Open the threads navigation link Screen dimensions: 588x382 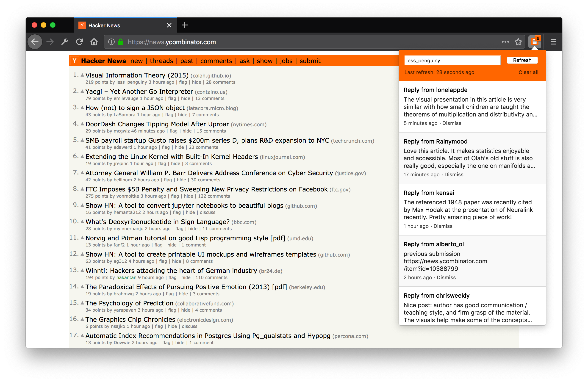coord(161,61)
